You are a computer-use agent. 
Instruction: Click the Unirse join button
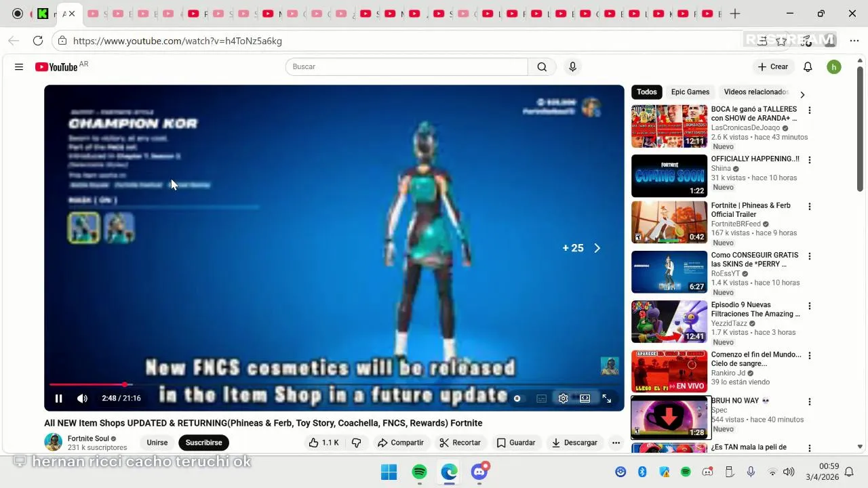pos(157,443)
